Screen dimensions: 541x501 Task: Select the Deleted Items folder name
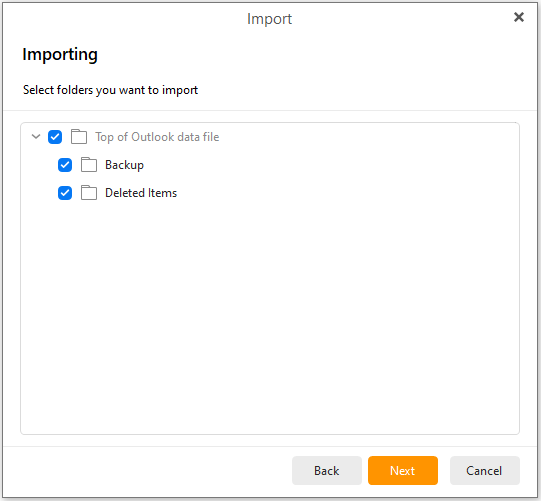coord(141,193)
